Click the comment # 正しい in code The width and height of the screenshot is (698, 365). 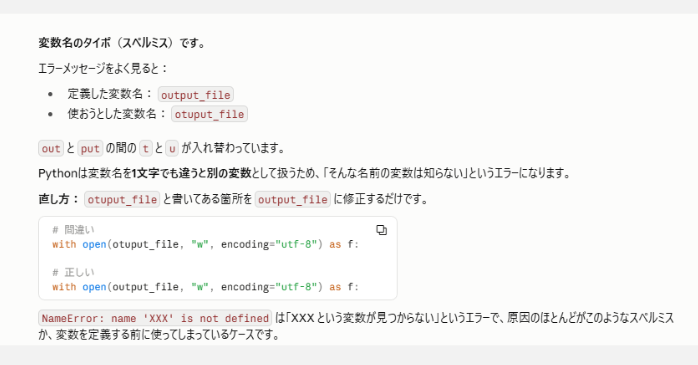pos(73,272)
